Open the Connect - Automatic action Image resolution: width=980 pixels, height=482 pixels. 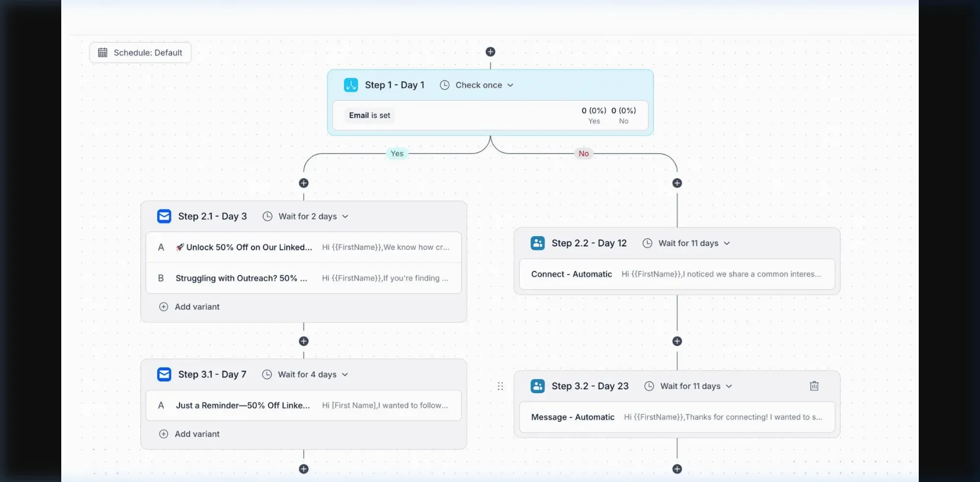tap(677, 274)
